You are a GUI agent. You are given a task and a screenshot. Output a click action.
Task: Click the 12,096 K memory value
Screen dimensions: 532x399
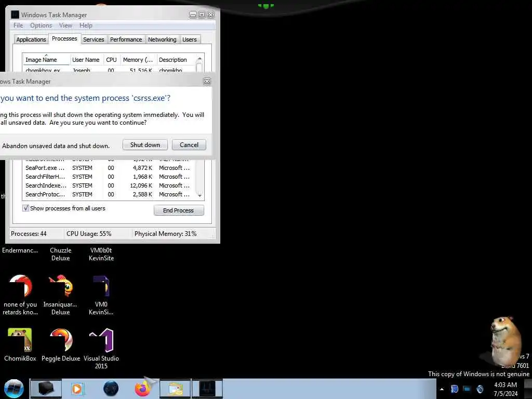click(141, 185)
